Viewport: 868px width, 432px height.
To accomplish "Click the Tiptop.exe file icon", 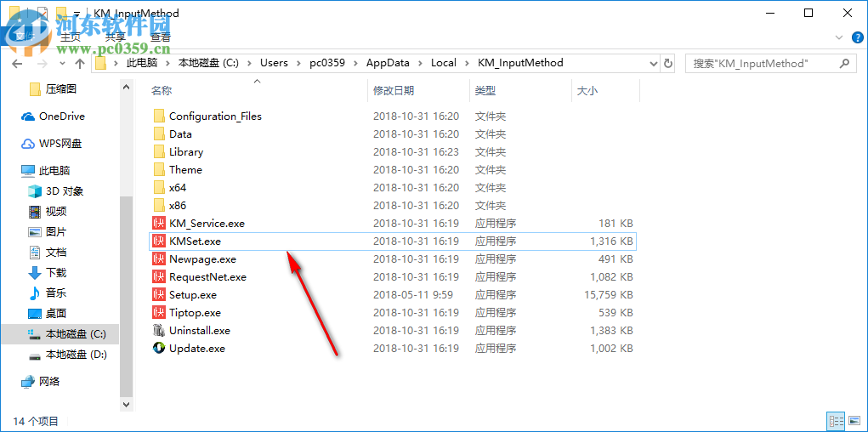I will click(x=160, y=313).
